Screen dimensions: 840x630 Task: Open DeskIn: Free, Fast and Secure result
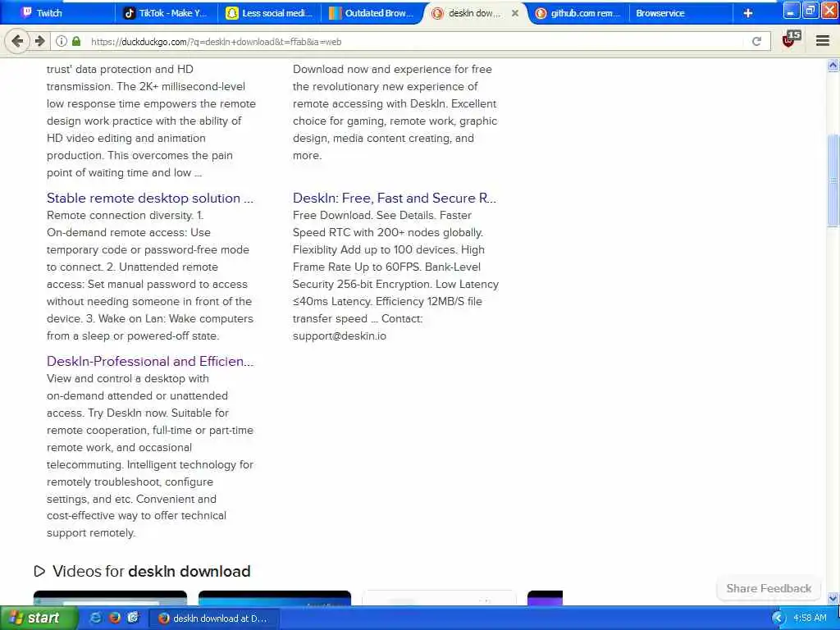[x=395, y=198]
